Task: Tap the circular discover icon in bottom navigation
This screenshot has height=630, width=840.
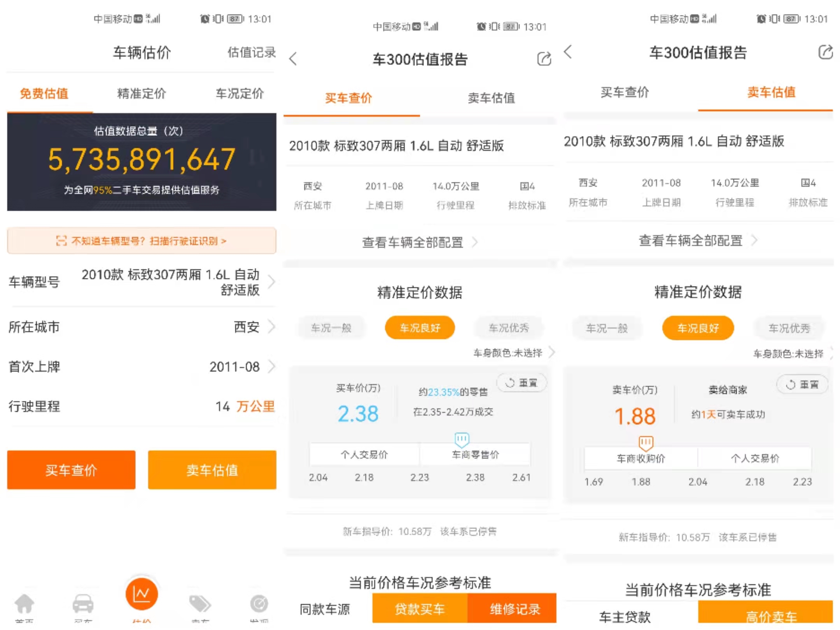Action: [259, 603]
